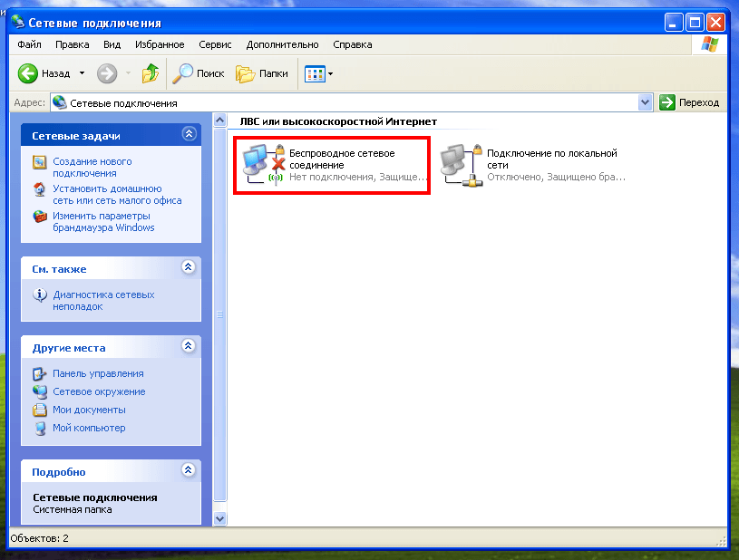Viewport: 739px width, 560px height.
Task: Open the Сервис menu
Action: click(x=215, y=44)
